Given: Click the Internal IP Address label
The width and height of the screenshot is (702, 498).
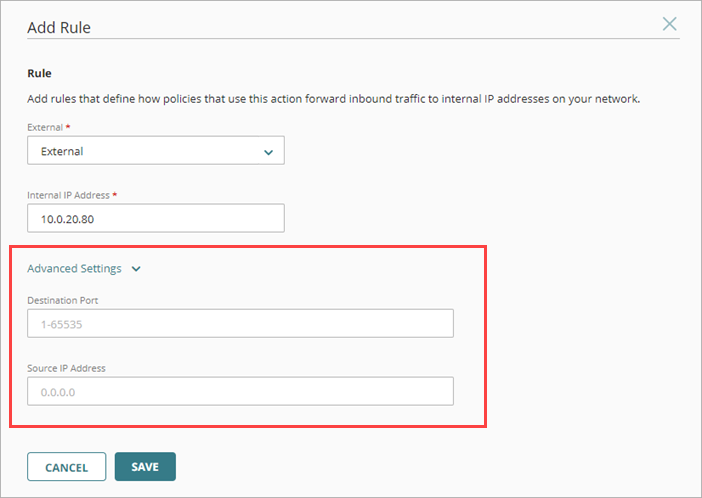Looking at the screenshot, I should coord(73,194).
